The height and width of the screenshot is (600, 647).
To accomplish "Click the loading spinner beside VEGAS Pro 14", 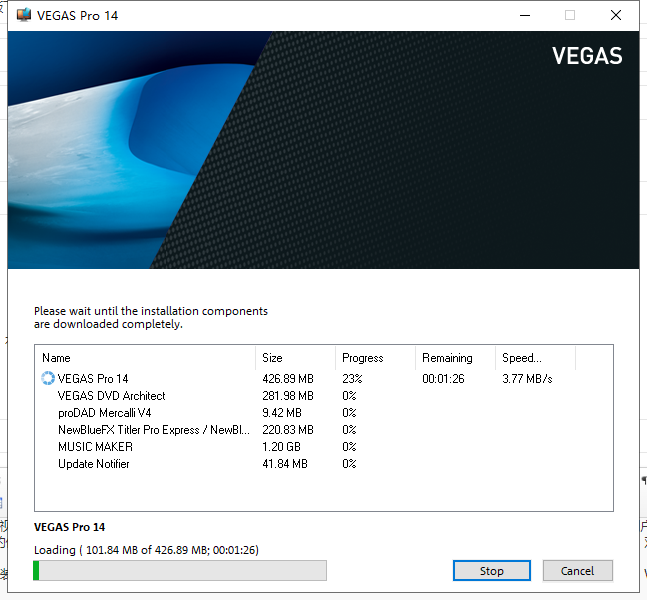I will click(x=48, y=378).
